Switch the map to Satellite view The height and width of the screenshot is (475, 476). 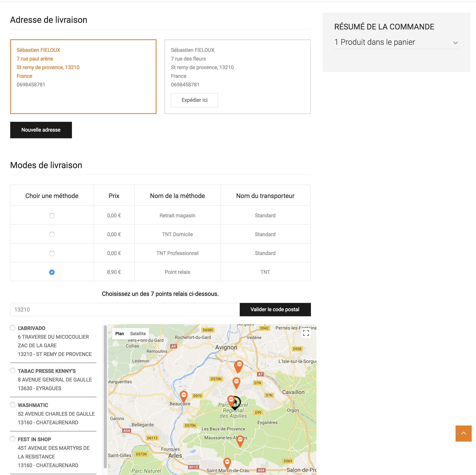pyautogui.click(x=138, y=333)
